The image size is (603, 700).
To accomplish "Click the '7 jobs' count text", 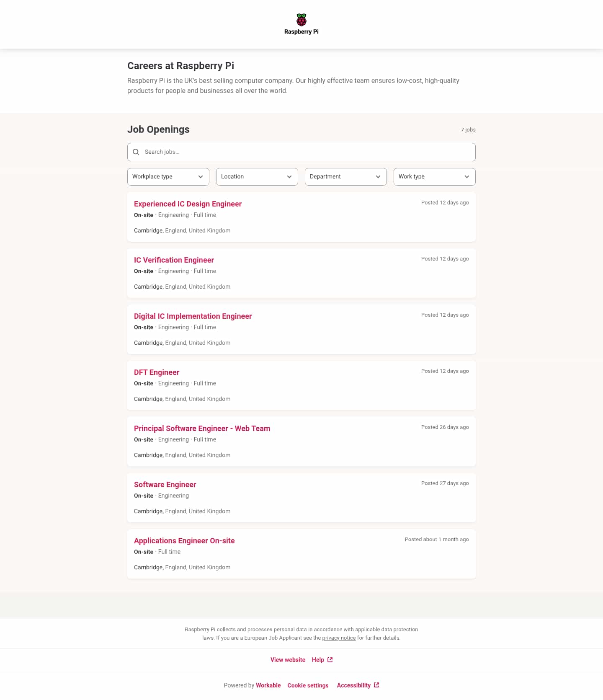I will 468,130.
